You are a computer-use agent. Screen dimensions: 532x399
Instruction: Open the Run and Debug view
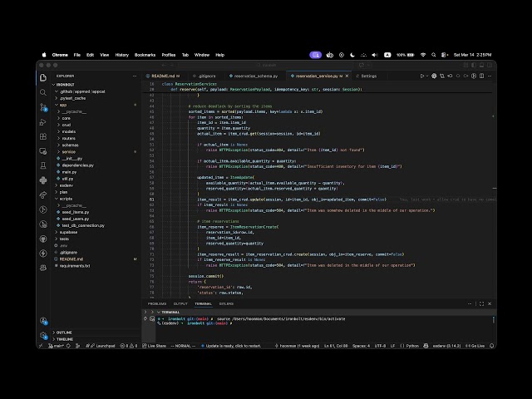pos(43,122)
